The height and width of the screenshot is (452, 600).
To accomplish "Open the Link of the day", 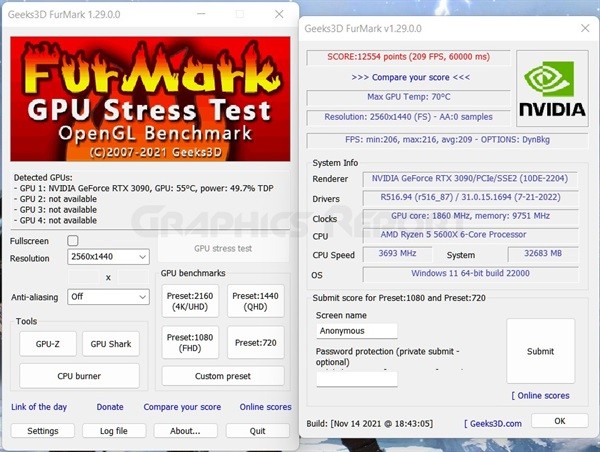I will 39,407.
